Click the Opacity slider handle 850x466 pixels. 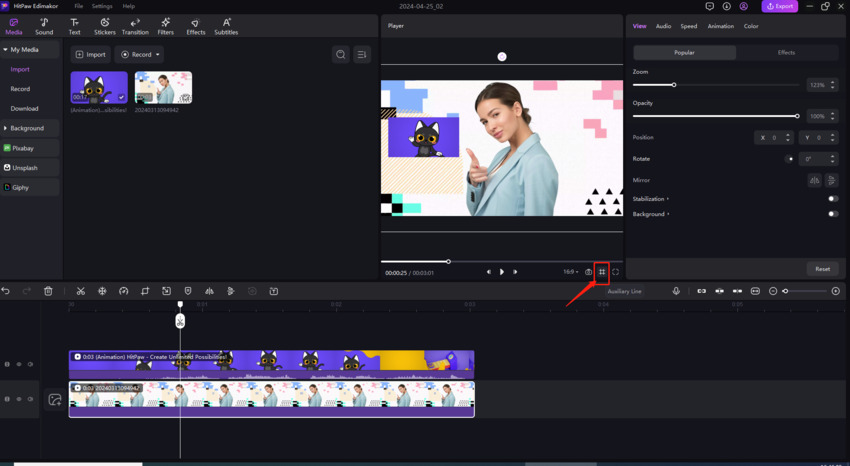coord(797,116)
